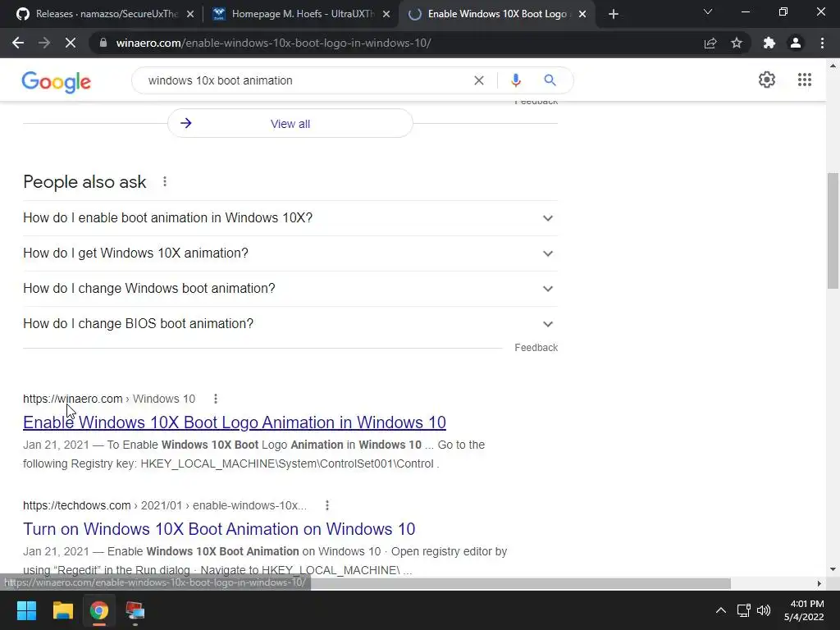840x630 pixels.
Task: Click the volume speaker tray icon
Action: click(x=764, y=610)
